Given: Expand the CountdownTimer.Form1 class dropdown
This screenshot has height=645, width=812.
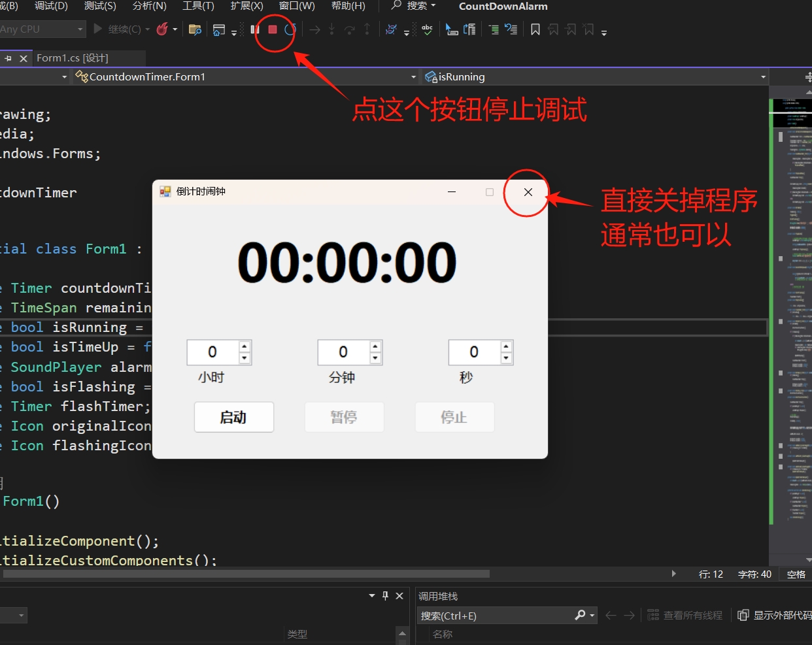Looking at the screenshot, I should [413, 77].
